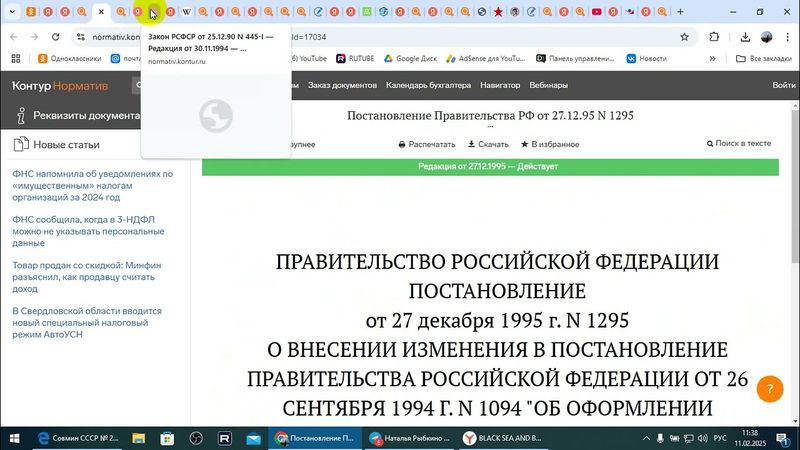The image size is (800, 450).
Task: Open Mail app from taskbar
Action: point(253,438)
